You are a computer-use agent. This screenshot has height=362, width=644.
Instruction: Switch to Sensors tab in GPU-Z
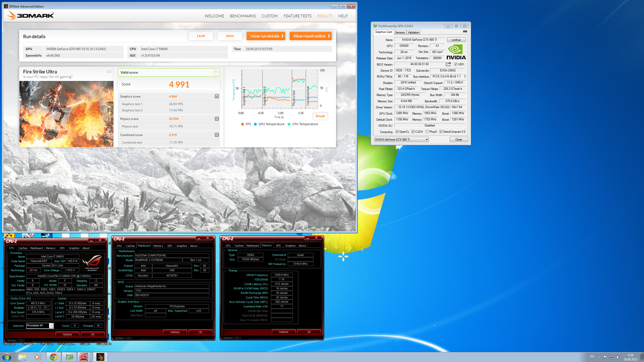pos(400,32)
